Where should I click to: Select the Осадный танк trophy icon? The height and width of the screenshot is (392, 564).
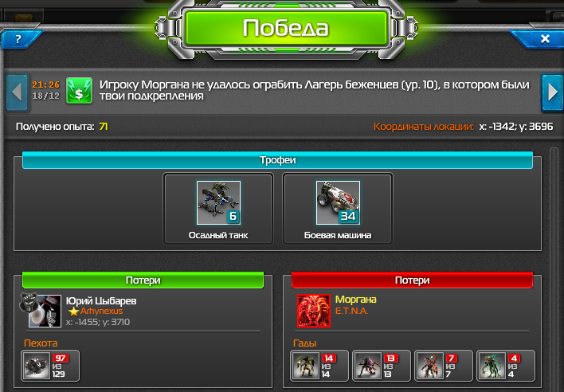coord(218,203)
